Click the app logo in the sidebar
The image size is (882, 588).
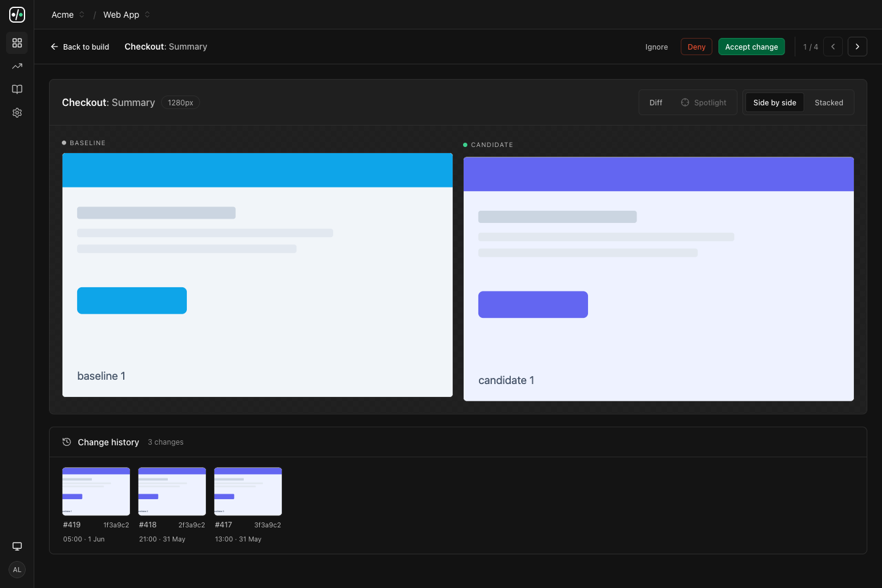(x=17, y=15)
